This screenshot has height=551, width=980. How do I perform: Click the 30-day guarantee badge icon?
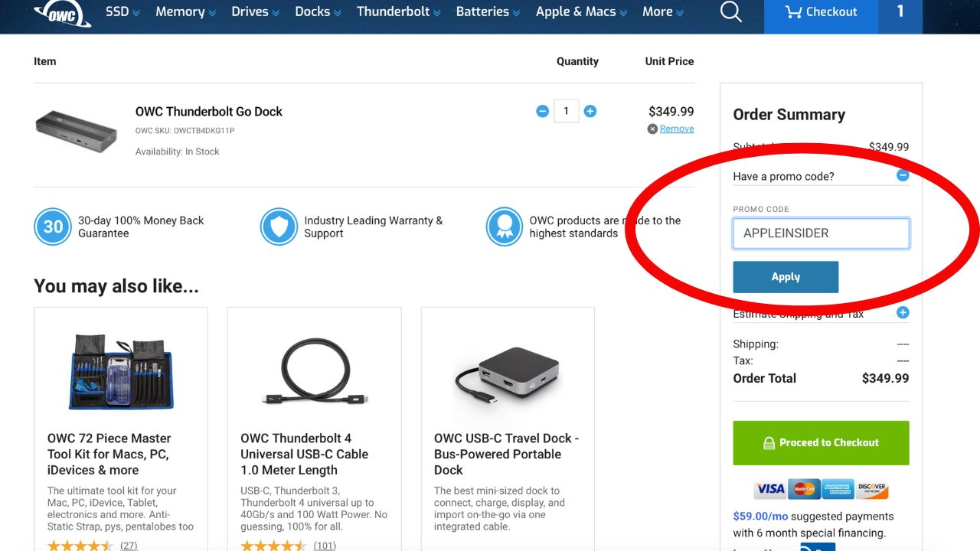point(53,227)
